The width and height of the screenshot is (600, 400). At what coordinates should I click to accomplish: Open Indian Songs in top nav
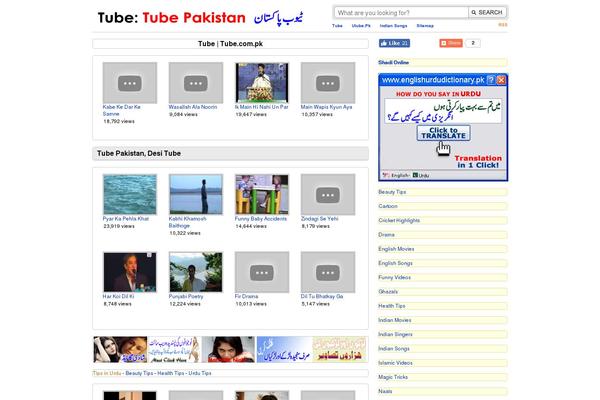[393, 26]
